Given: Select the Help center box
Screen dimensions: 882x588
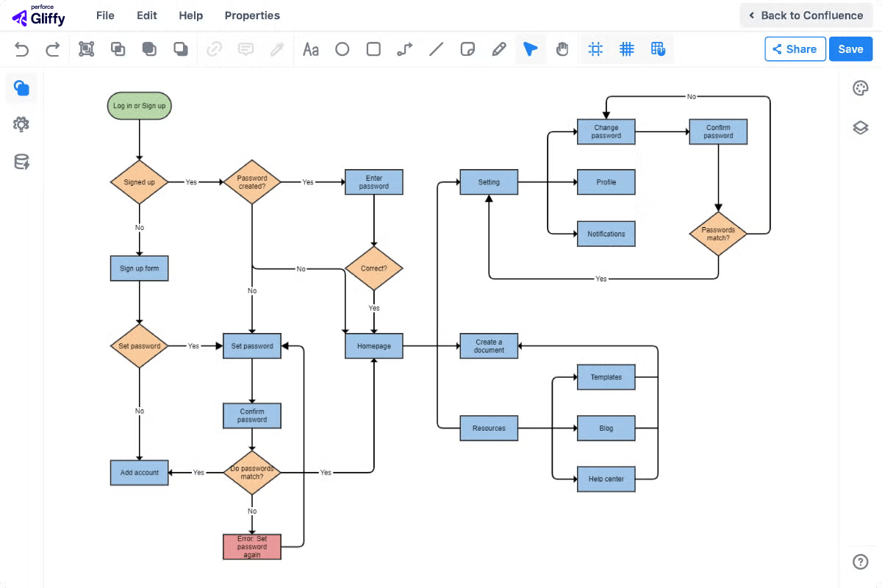Looking at the screenshot, I should 606,478.
